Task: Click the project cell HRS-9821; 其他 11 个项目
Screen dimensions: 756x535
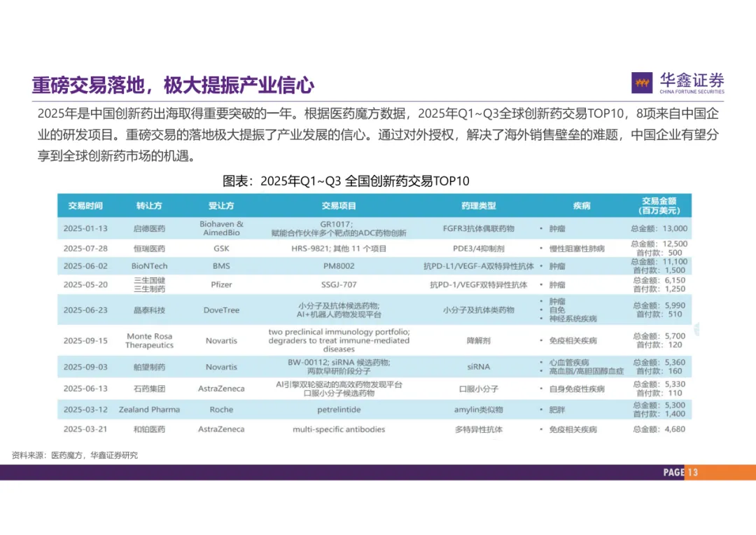Action: [339, 249]
